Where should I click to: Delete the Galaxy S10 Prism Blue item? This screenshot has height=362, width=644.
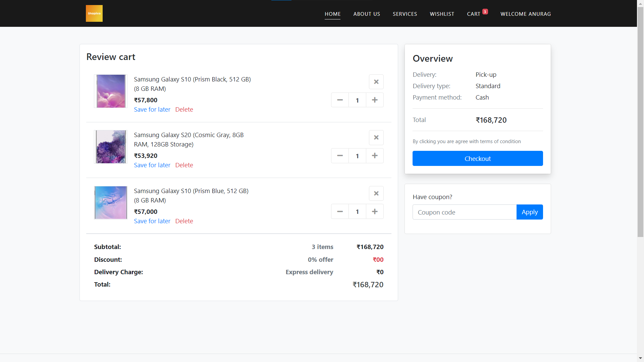[184, 221]
